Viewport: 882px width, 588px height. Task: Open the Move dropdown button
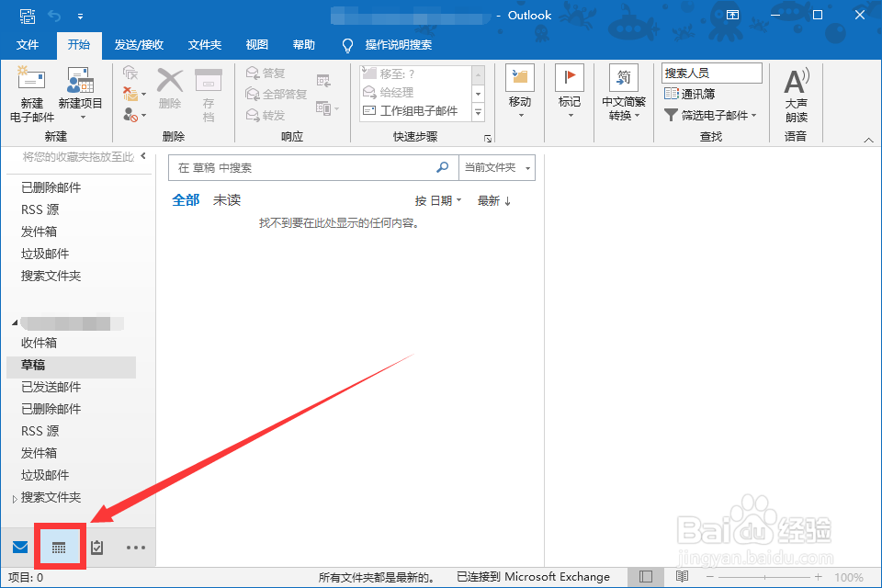click(x=520, y=91)
